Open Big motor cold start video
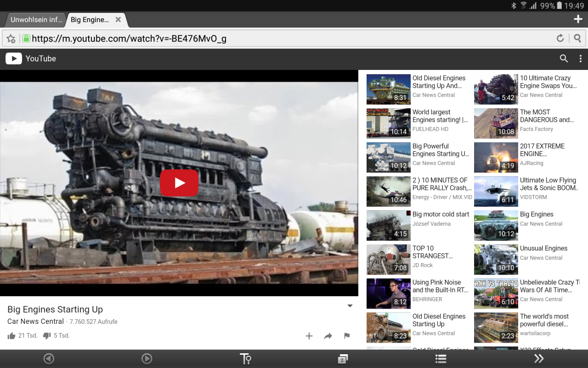Image resolution: width=588 pixels, height=368 pixels. pyautogui.click(x=441, y=214)
